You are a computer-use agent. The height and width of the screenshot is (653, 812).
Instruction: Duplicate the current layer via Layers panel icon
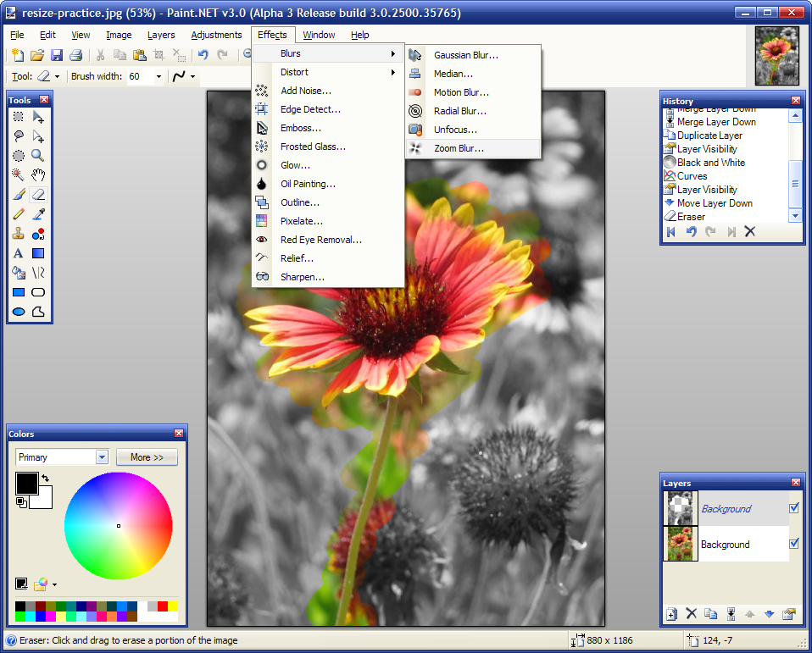[x=710, y=613]
